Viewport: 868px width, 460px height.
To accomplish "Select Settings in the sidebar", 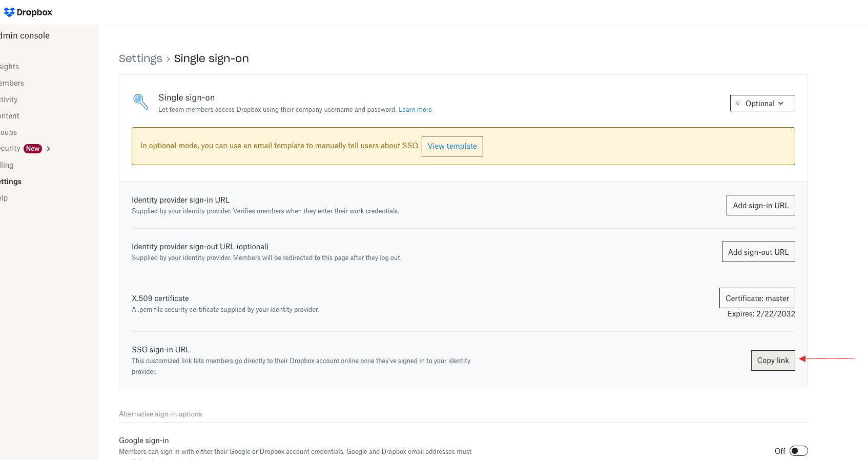I will point(11,182).
